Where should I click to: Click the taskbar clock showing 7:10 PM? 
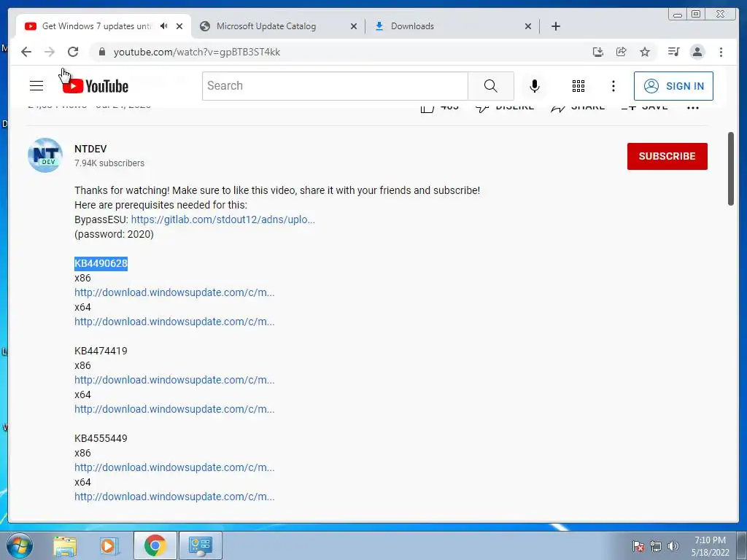pos(710,546)
